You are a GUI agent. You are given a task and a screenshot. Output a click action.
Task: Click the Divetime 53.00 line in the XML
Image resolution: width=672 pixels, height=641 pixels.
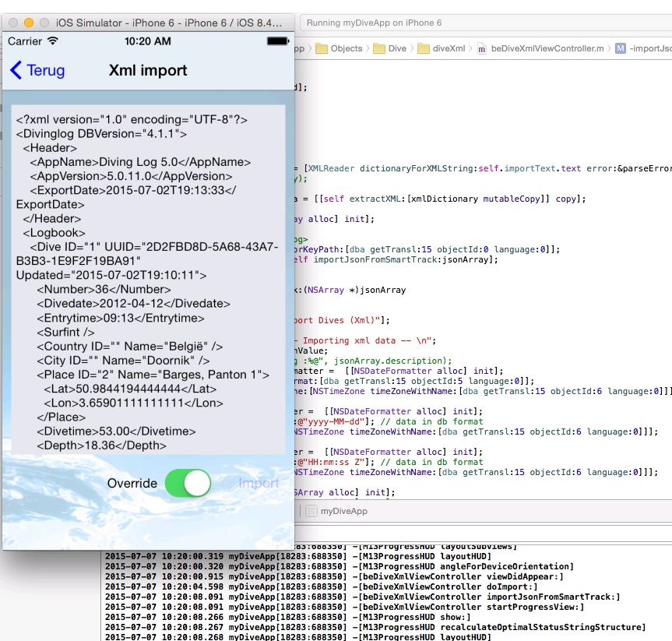(116, 431)
